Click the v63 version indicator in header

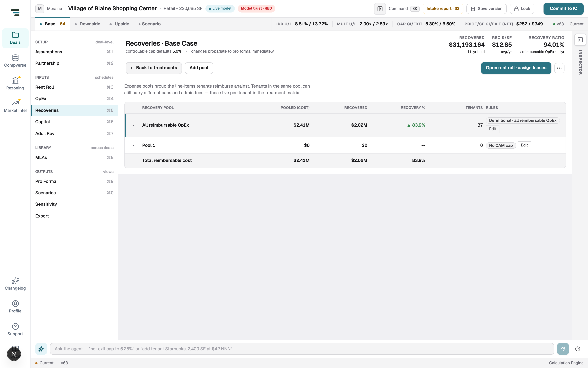point(558,24)
